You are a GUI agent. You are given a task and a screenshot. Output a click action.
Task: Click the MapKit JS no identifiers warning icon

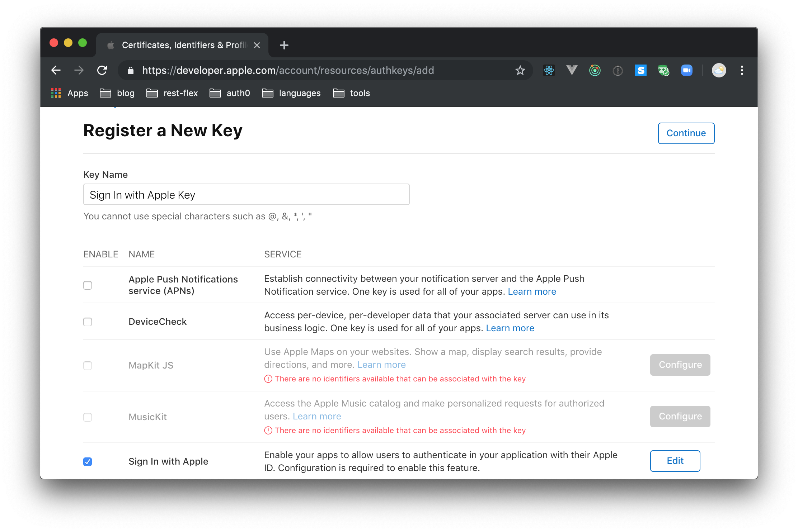(x=268, y=379)
